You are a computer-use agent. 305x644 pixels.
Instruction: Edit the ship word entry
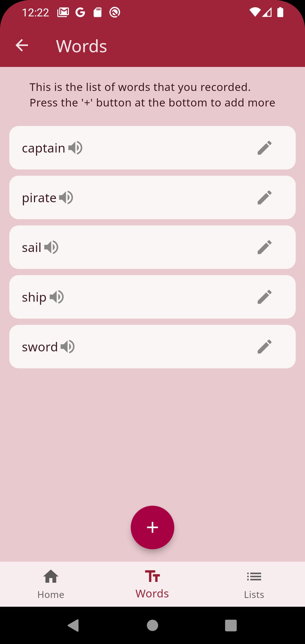[265, 297]
